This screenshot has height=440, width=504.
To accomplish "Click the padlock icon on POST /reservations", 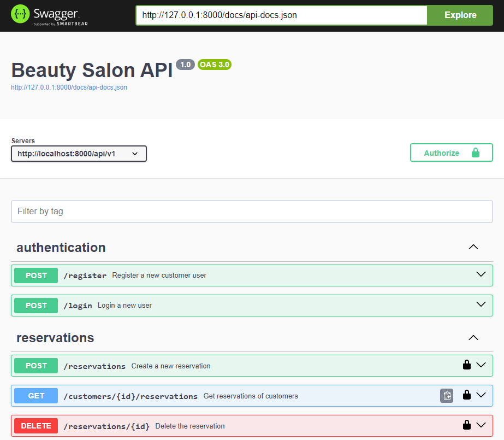I will pos(467,365).
